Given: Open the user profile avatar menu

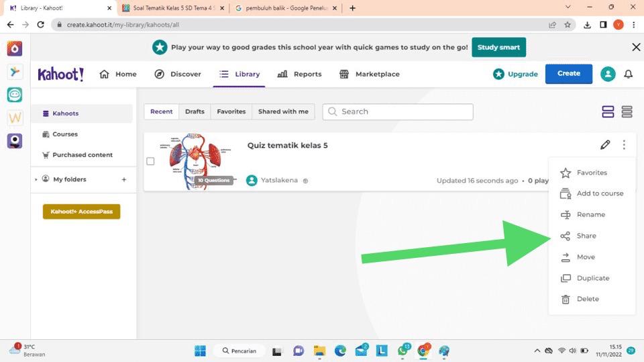Looking at the screenshot, I should [x=608, y=74].
